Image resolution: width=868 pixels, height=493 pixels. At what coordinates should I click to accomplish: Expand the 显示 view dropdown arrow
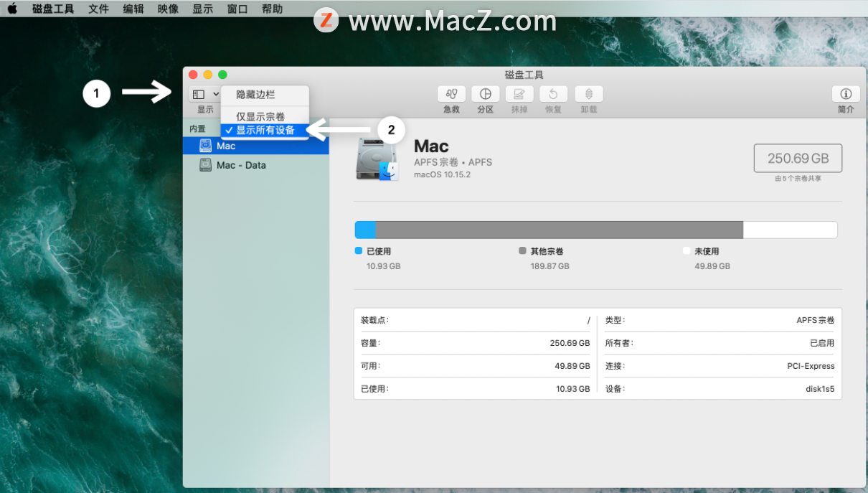(215, 94)
